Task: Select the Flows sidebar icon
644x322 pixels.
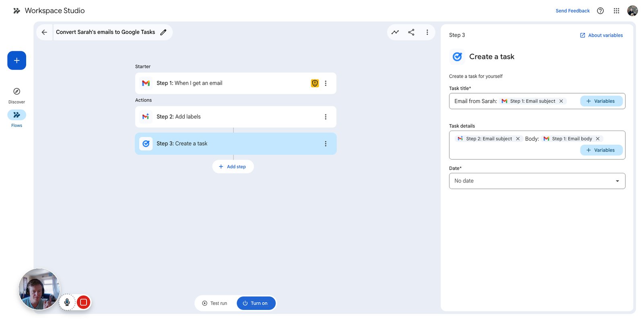Action: (17, 115)
